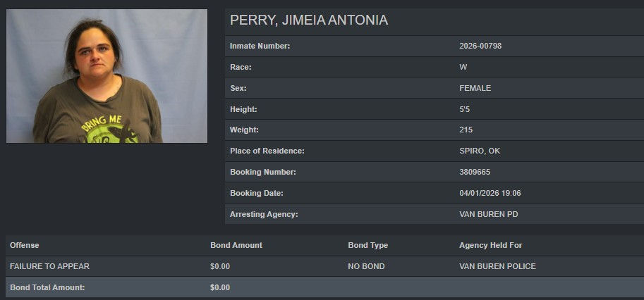Click the inmate name heading
644x300 pixels.
pos(309,20)
